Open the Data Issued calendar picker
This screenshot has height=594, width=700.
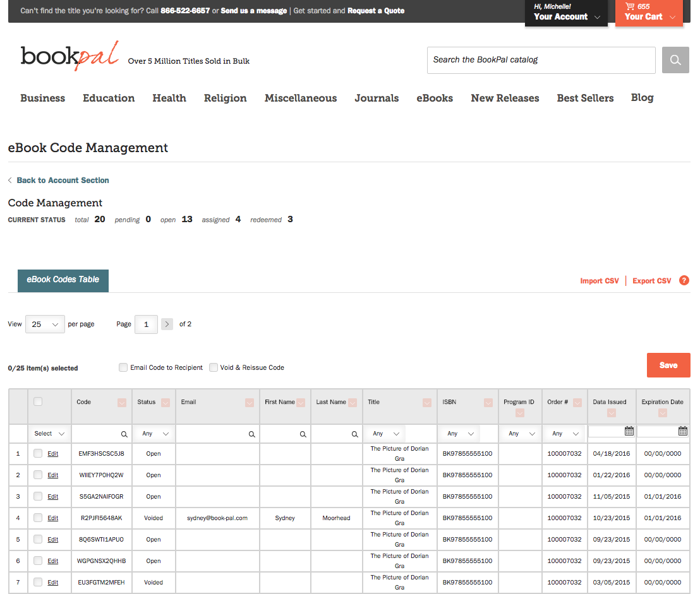629,431
